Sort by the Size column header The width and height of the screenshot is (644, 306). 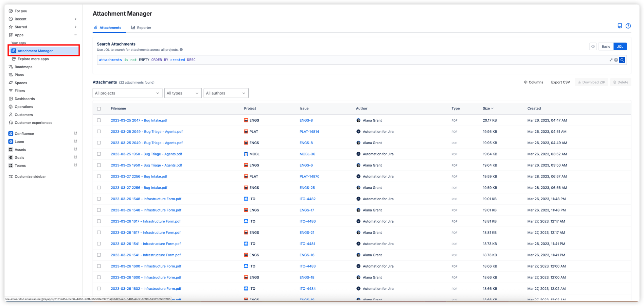tap(488, 108)
